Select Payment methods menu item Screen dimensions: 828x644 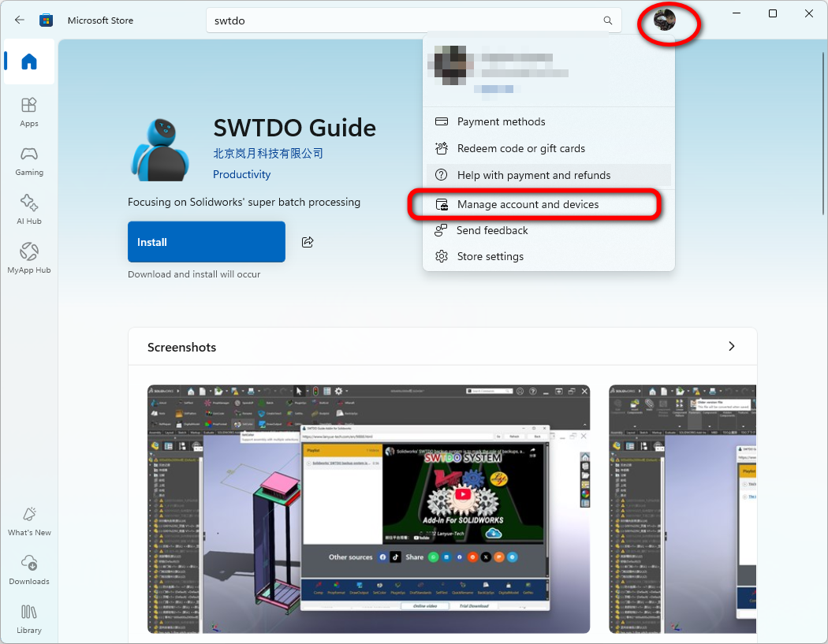[501, 122]
